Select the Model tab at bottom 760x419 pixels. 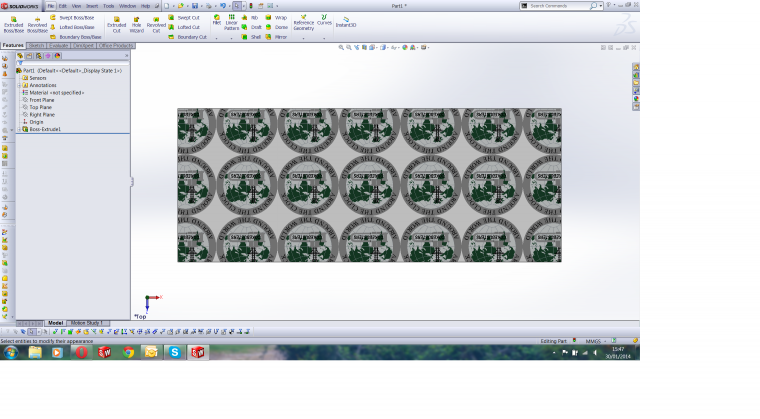pos(55,323)
